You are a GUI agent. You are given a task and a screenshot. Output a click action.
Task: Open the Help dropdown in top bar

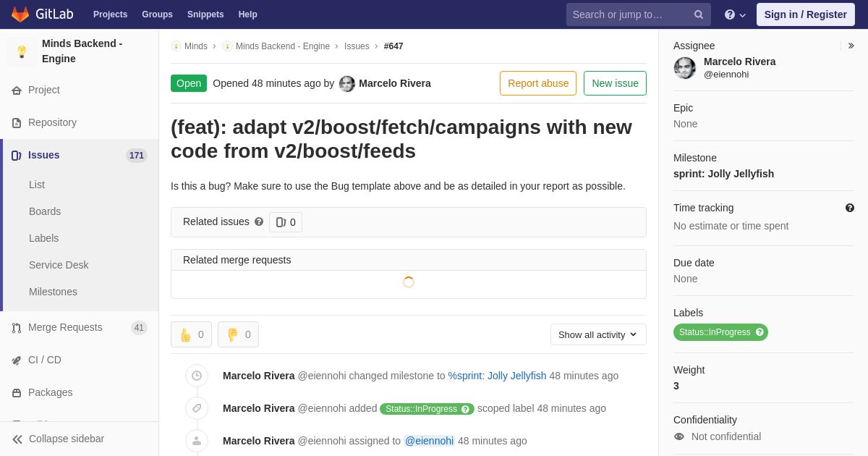coord(735,14)
